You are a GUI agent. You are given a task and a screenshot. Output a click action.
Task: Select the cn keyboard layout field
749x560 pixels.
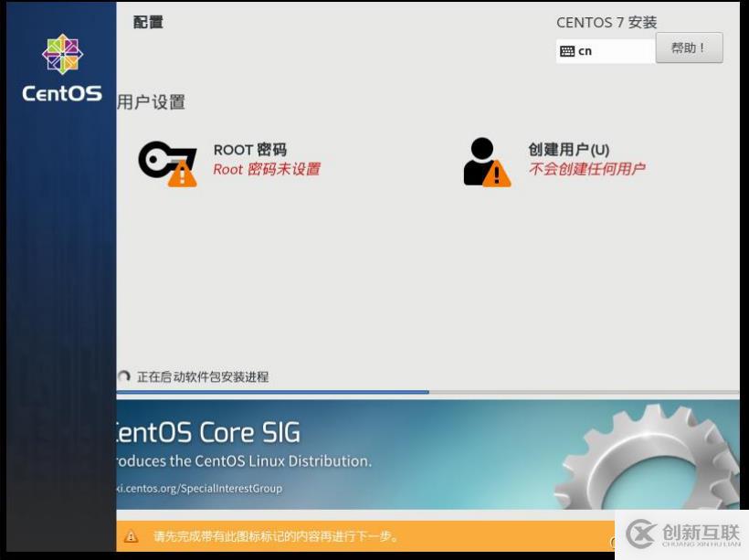606,51
